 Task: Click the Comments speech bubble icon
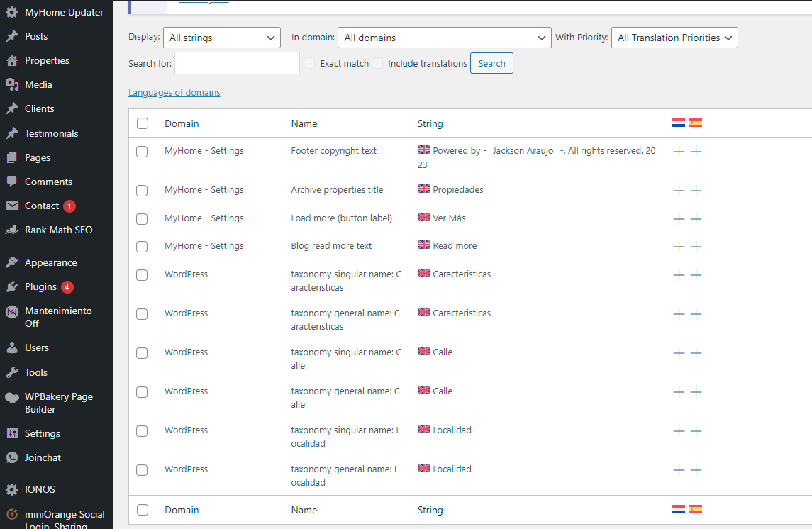coord(12,182)
